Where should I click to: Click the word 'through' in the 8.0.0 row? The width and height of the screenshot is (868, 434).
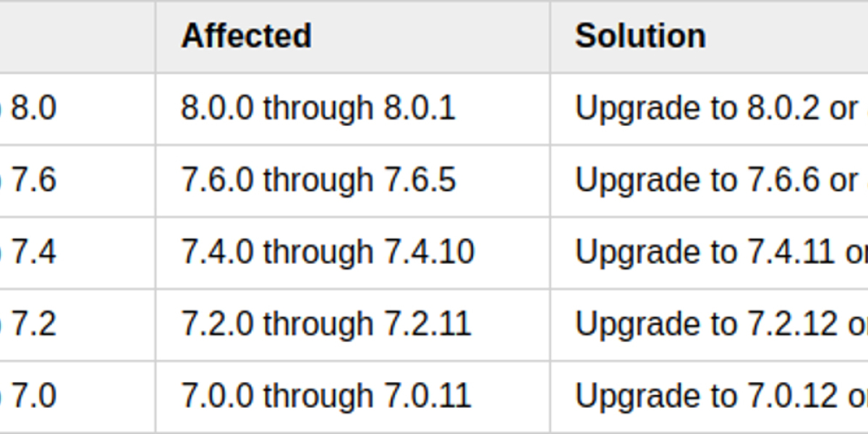coord(318,109)
